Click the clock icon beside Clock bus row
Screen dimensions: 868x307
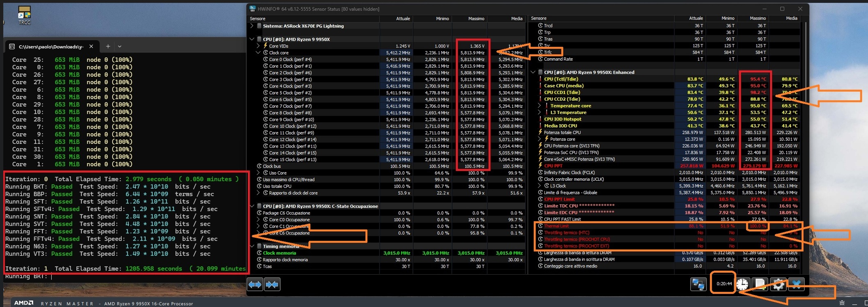(x=259, y=166)
